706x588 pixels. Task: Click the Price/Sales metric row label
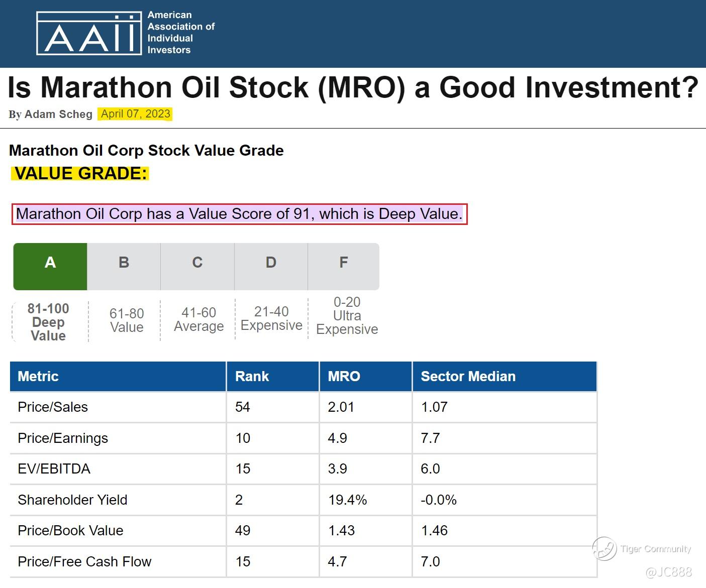53,407
